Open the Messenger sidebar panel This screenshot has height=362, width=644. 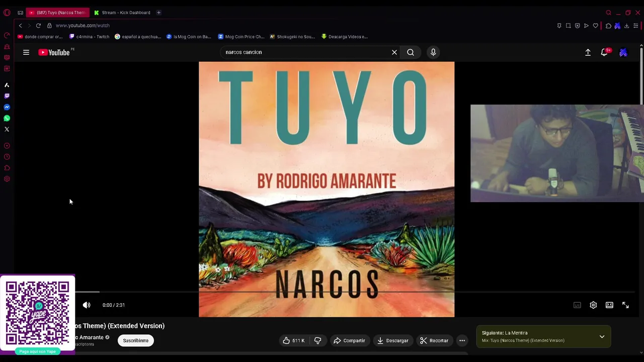(x=7, y=107)
